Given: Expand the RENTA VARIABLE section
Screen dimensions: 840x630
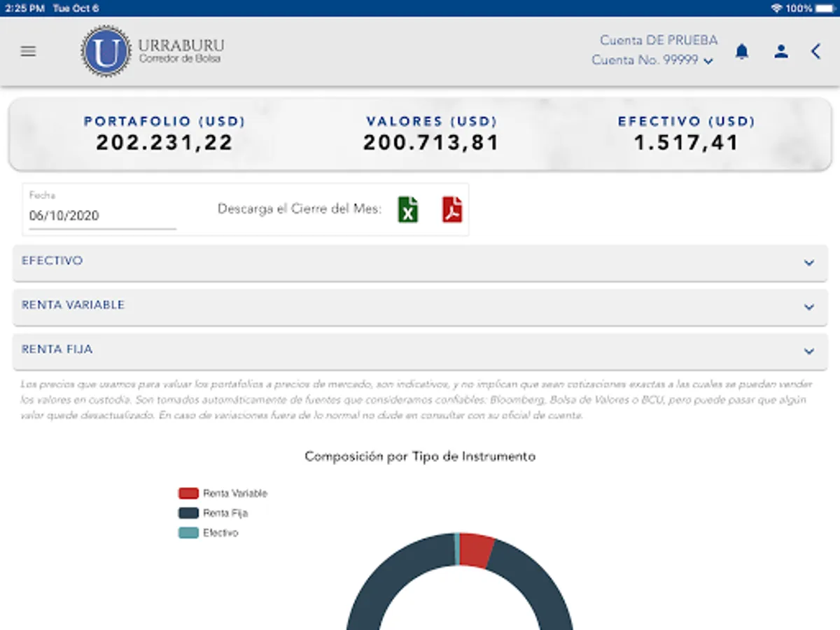Looking at the screenshot, I should pyautogui.click(x=420, y=307).
